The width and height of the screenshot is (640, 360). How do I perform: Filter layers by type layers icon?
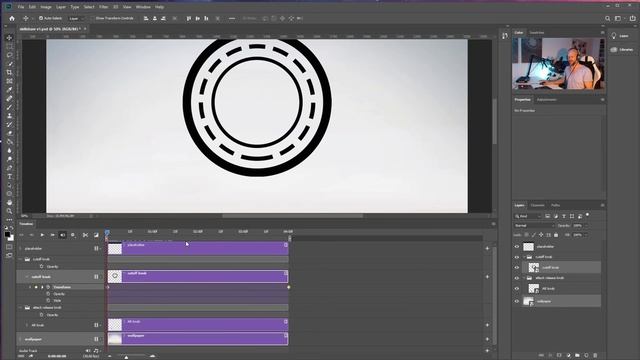(x=564, y=216)
